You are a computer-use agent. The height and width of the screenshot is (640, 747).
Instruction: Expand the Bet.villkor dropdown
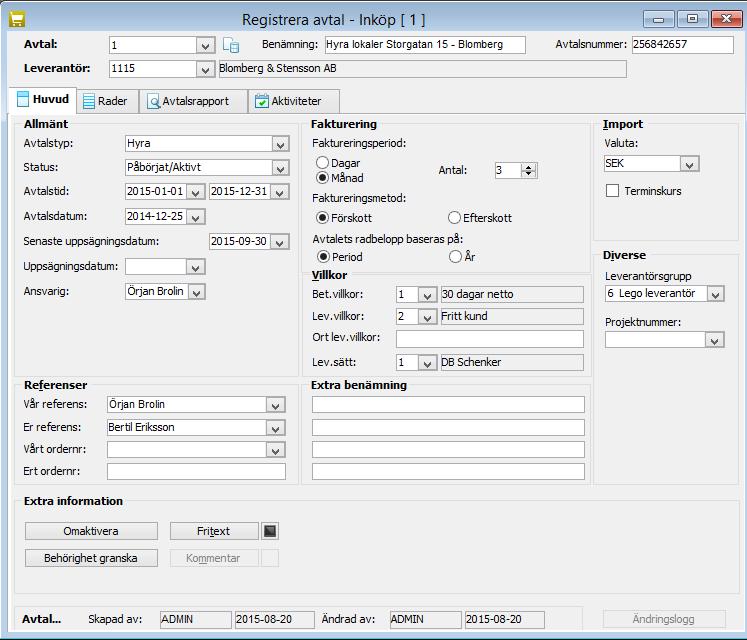click(x=427, y=295)
